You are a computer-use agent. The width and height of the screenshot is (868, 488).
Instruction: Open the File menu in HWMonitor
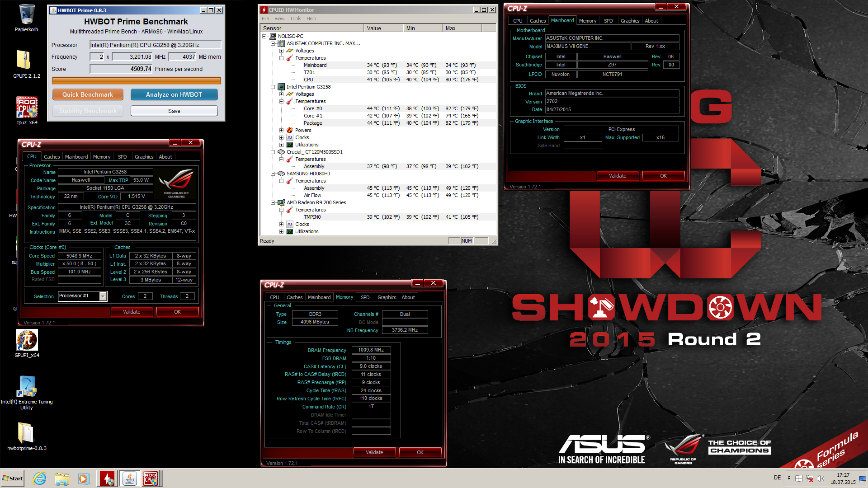coord(265,19)
